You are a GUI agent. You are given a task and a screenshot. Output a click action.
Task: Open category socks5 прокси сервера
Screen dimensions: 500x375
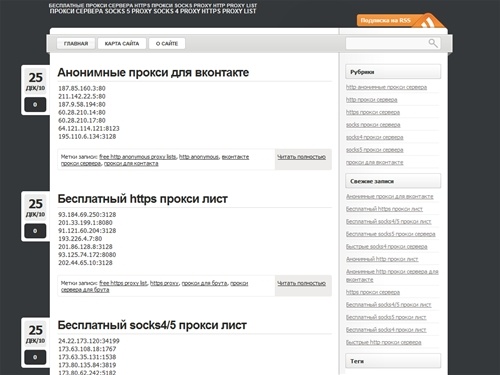click(375, 150)
